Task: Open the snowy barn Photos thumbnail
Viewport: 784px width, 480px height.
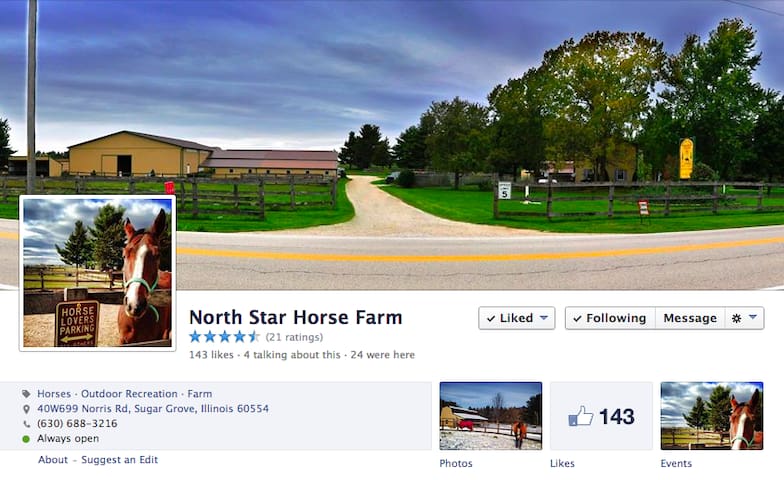Action: coord(490,416)
